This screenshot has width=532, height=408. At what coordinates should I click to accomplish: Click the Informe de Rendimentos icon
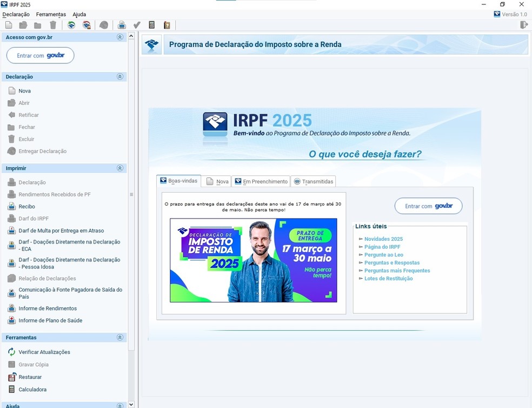click(12, 308)
